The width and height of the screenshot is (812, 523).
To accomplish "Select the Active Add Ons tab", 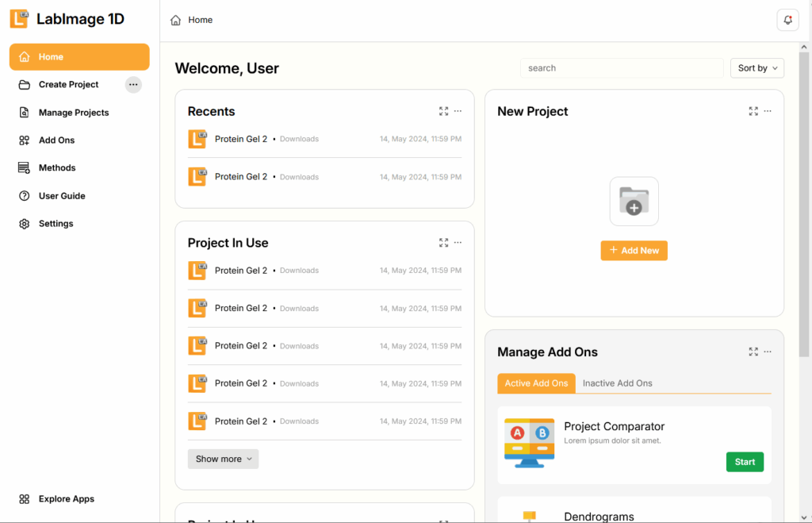I will pyautogui.click(x=536, y=383).
